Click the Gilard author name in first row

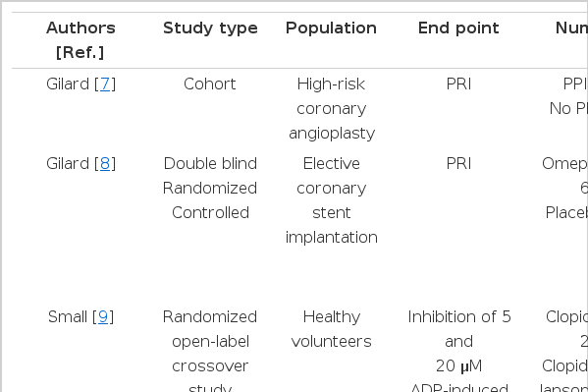68,84
